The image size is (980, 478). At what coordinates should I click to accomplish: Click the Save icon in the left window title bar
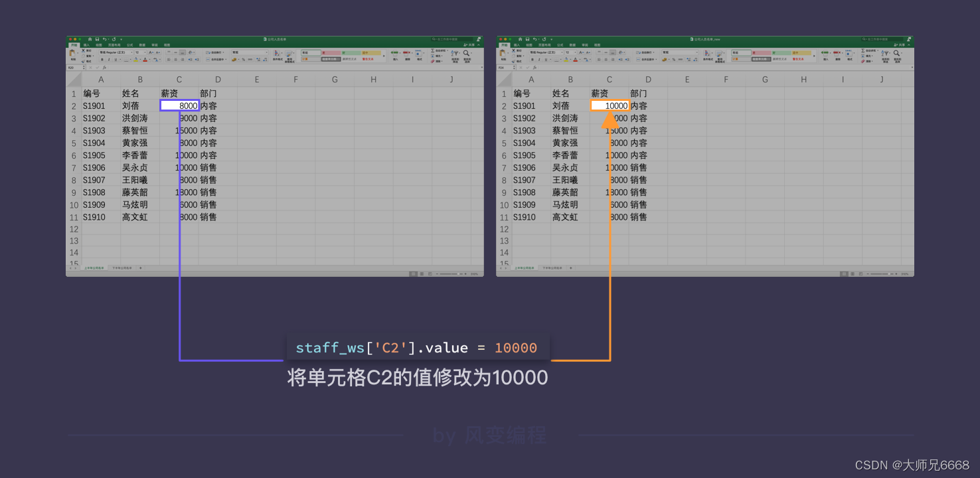(97, 39)
